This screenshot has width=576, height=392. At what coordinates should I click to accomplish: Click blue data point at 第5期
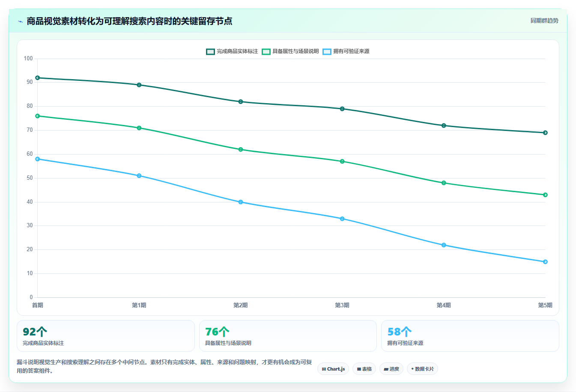point(545,262)
